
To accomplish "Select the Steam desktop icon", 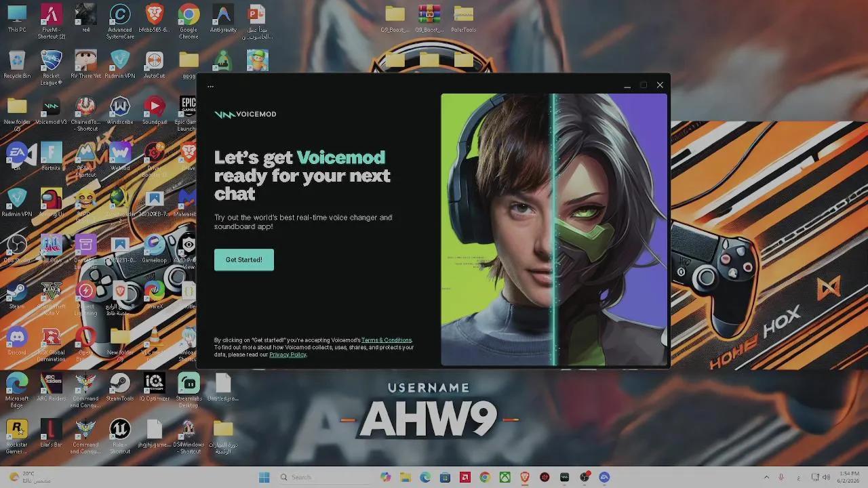I will click(17, 294).
